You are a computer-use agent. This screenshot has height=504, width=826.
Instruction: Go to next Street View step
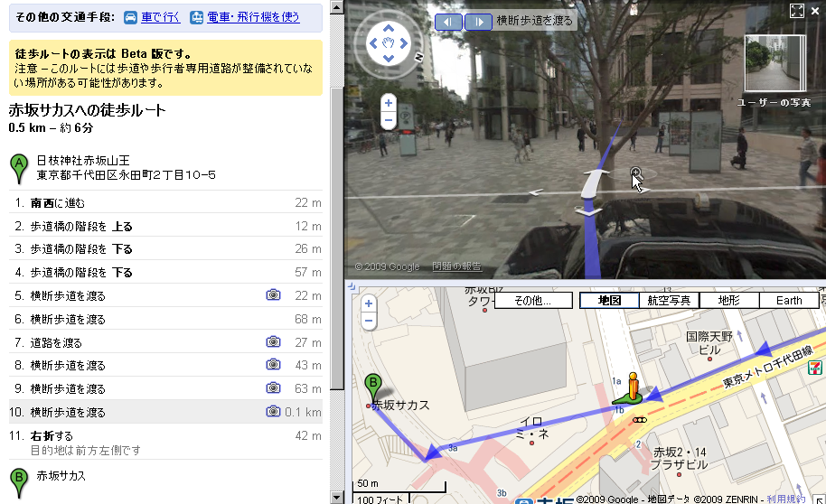coord(478,22)
